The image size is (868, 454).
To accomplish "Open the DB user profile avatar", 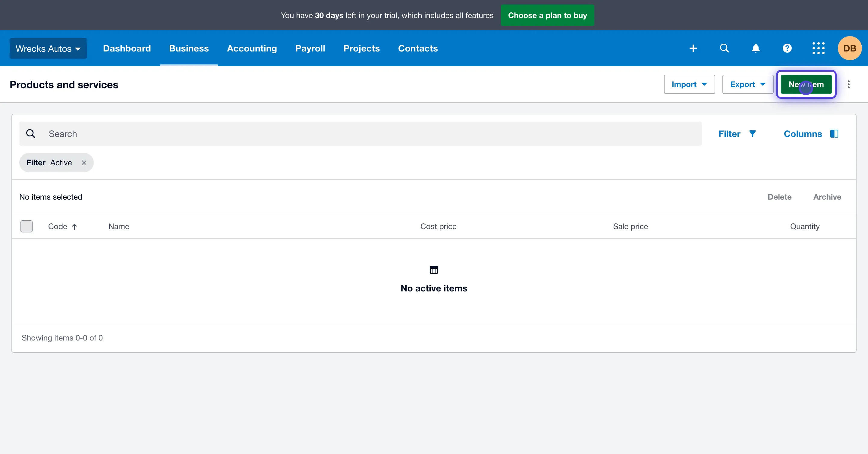I will point(850,48).
